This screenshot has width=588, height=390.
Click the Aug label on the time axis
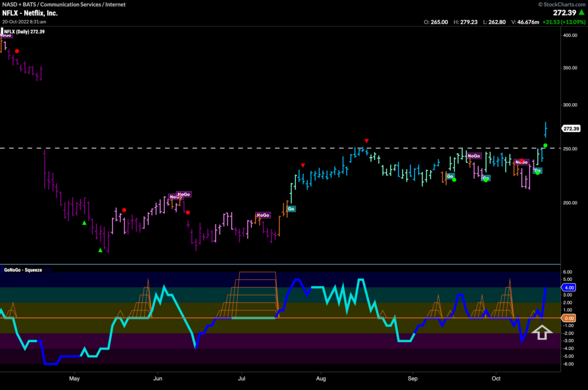coord(320,379)
